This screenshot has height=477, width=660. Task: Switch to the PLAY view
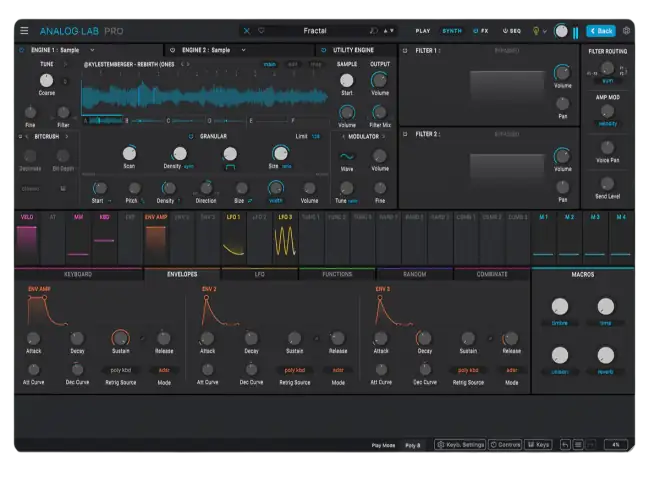tap(423, 31)
